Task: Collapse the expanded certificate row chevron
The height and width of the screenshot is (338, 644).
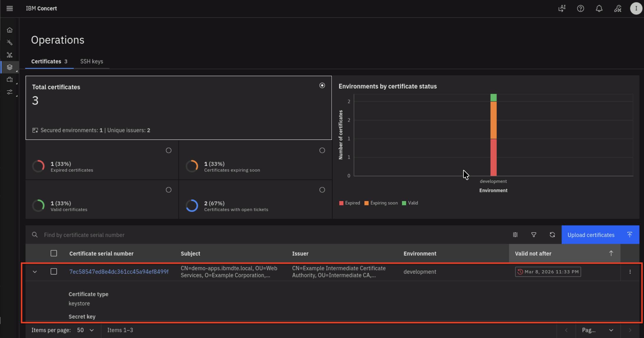Action: click(x=35, y=272)
